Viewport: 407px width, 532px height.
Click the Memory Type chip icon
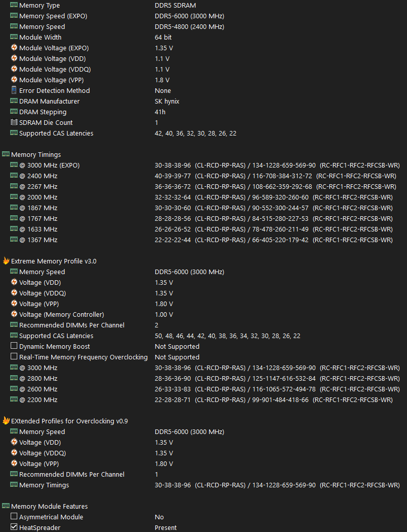[x=14, y=5]
